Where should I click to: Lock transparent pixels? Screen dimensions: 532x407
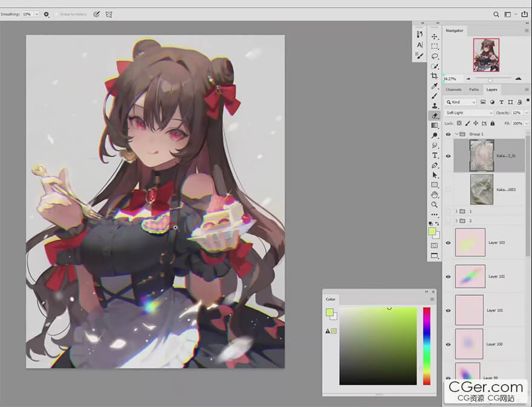[x=459, y=123]
